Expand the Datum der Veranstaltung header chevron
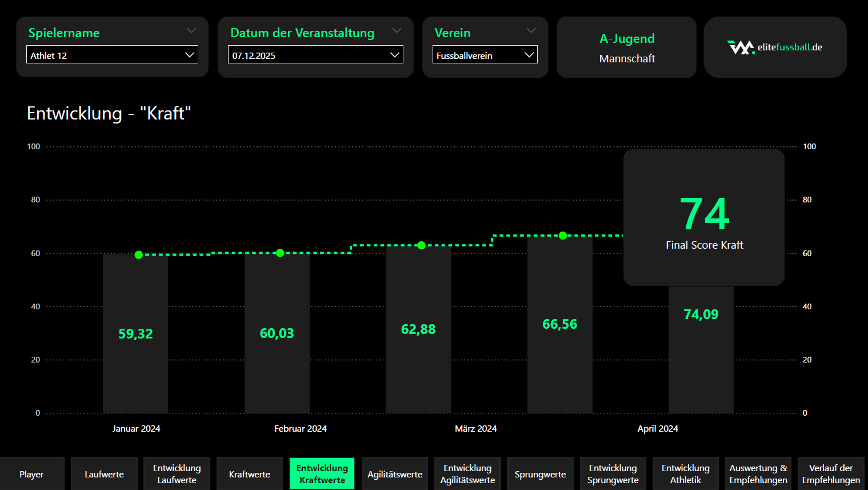This screenshot has width=868, height=490. click(397, 31)
